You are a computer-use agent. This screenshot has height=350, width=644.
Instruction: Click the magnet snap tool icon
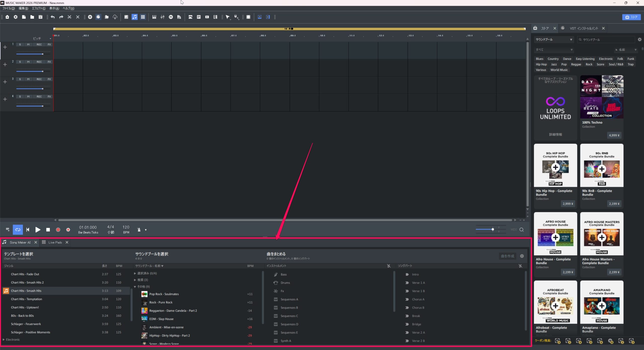tap(236, 17)
